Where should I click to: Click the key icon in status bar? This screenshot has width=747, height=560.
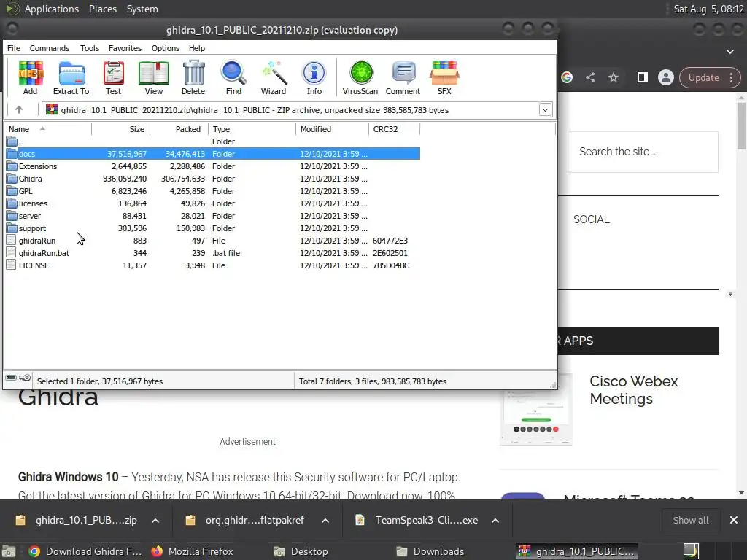[x=26, y=378]
